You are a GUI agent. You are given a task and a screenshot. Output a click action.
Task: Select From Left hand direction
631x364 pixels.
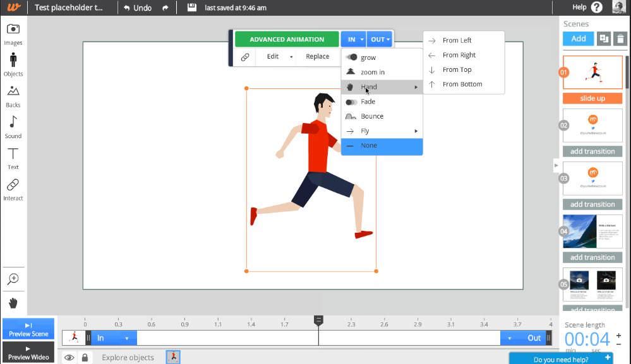[x=457, y=40]
